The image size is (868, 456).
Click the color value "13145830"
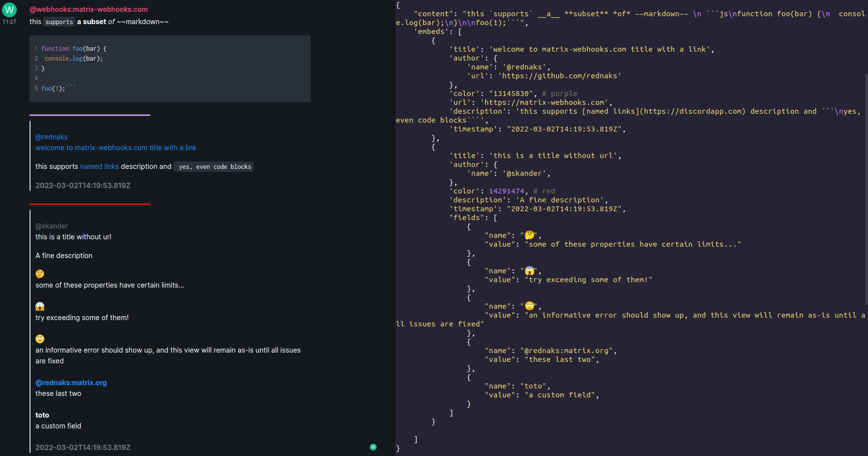coord(511,94)
